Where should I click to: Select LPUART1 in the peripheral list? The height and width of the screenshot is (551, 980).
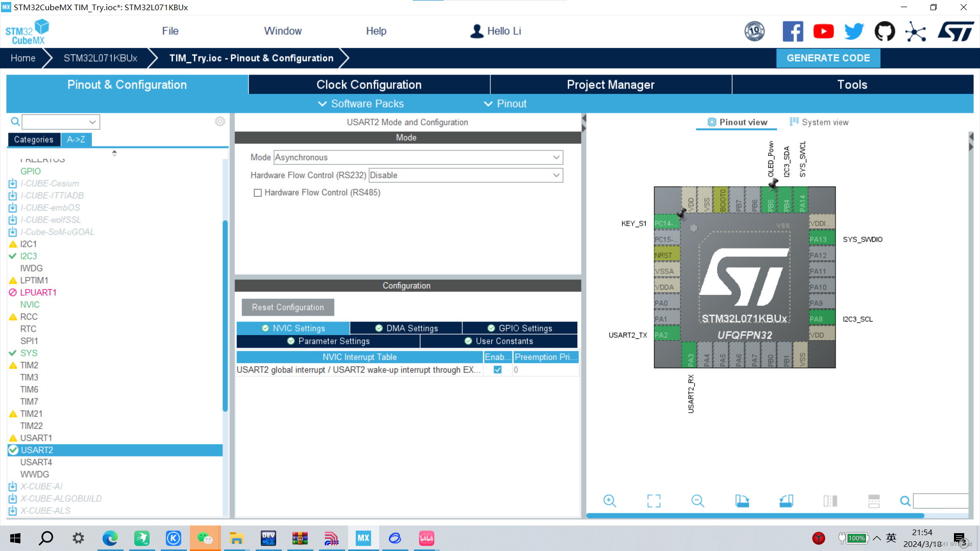(x=38, y=292)
